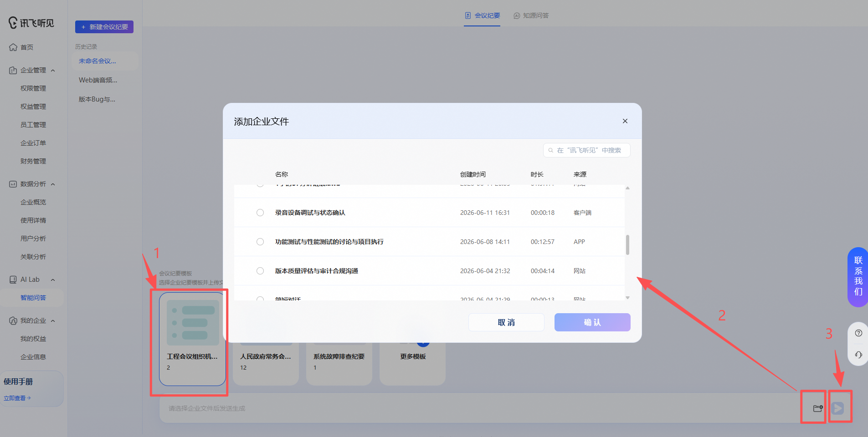Screen dimensions: 868x437
Task: Switch to the 知源问答 tab
Action: click(x=531, y=15)
